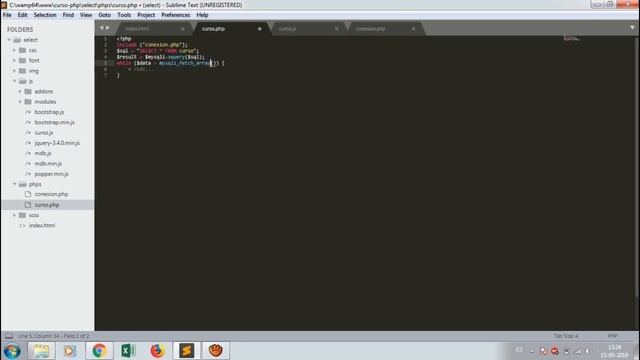Expand the css folder arrow
This screenshot has height=360, width=640.
point(14,50)
